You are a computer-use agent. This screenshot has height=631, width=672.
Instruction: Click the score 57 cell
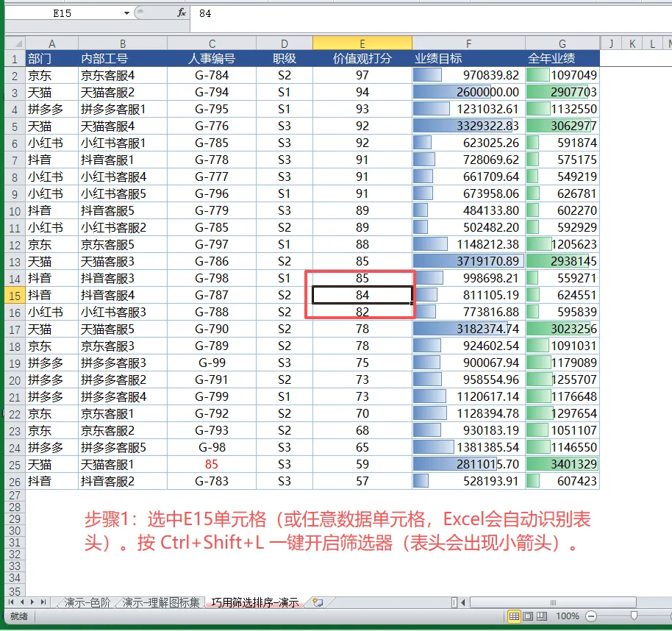pyautogui.click(x=362, y=482)
